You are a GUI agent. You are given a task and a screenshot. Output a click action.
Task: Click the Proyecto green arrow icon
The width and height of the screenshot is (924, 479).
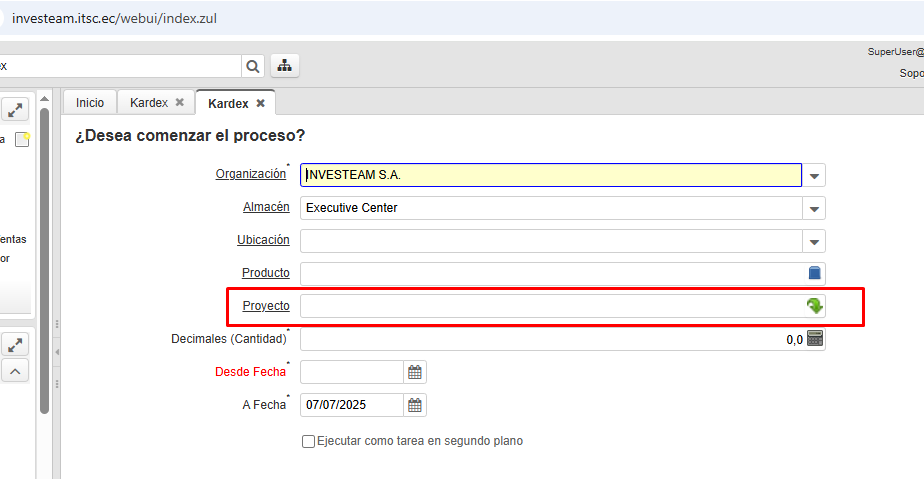click(x=815, y=306)
